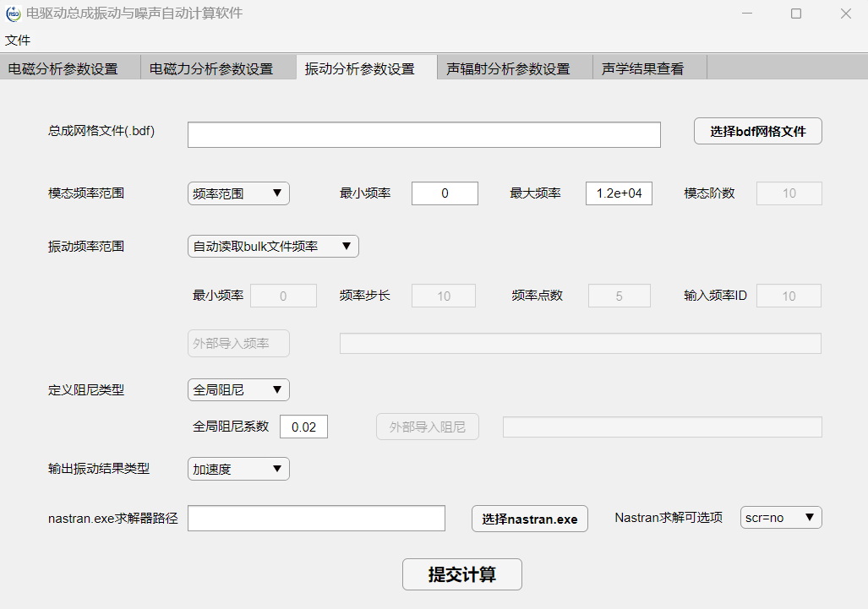Image resolution: width=868 pixels, height=609 pixels.
Task: Expand the 全局阻尼 damping type dropdown
Action: 238,389
